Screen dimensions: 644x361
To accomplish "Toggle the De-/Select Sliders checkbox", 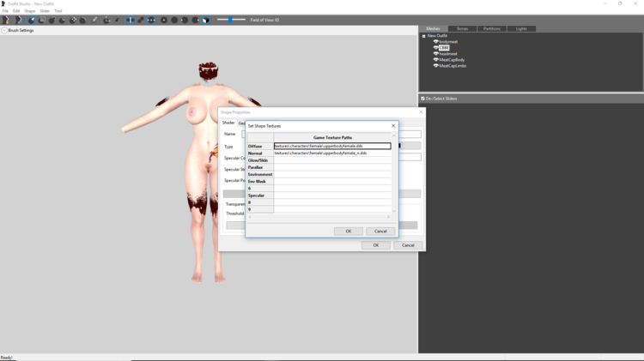I will (422, 99).
